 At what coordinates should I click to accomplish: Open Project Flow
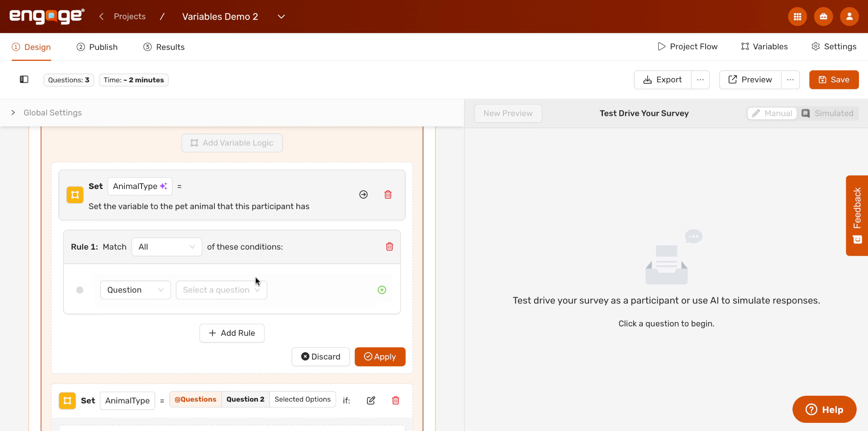point(688,47)
